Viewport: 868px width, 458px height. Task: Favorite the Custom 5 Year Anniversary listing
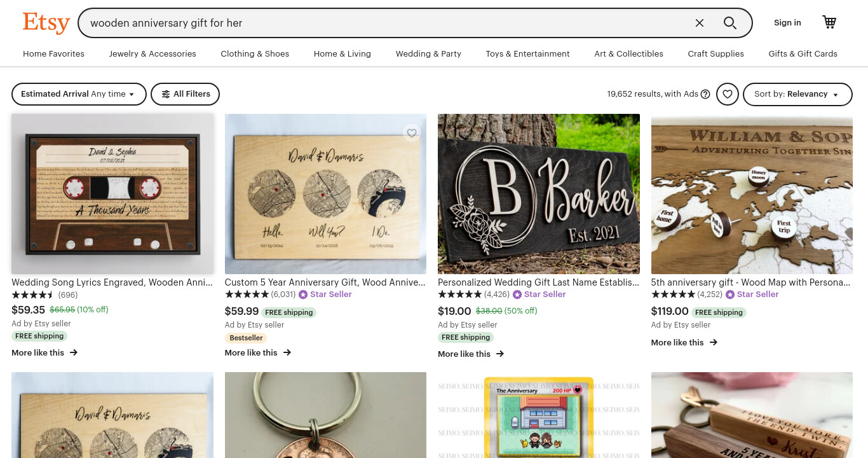tap(412, 133)
